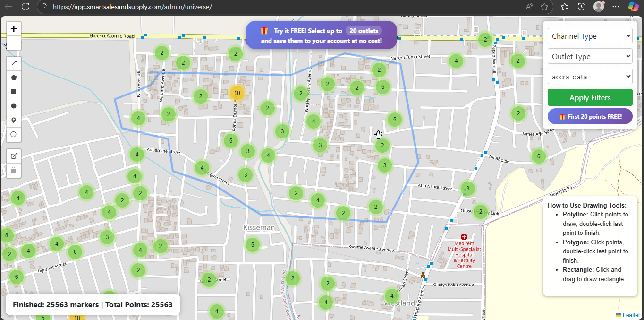Open the Outlet Type dropdown
644x320 pixels.
[590, 56]
